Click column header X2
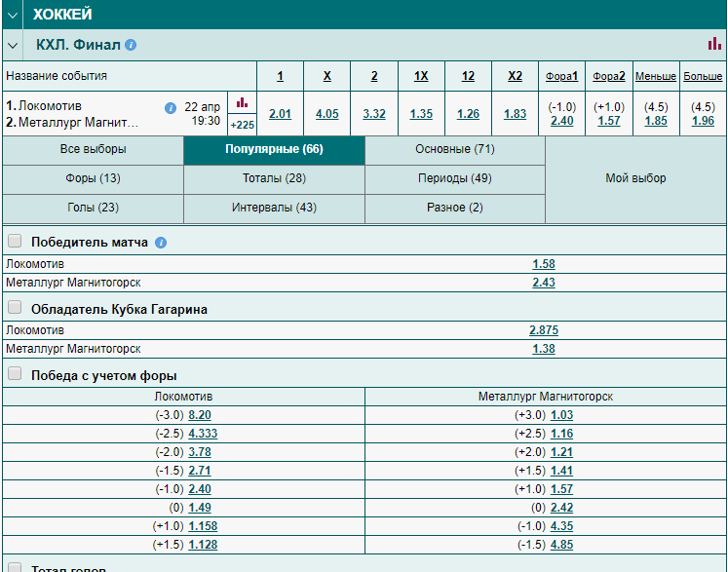 pyautogui.click(x=515, y=76)
